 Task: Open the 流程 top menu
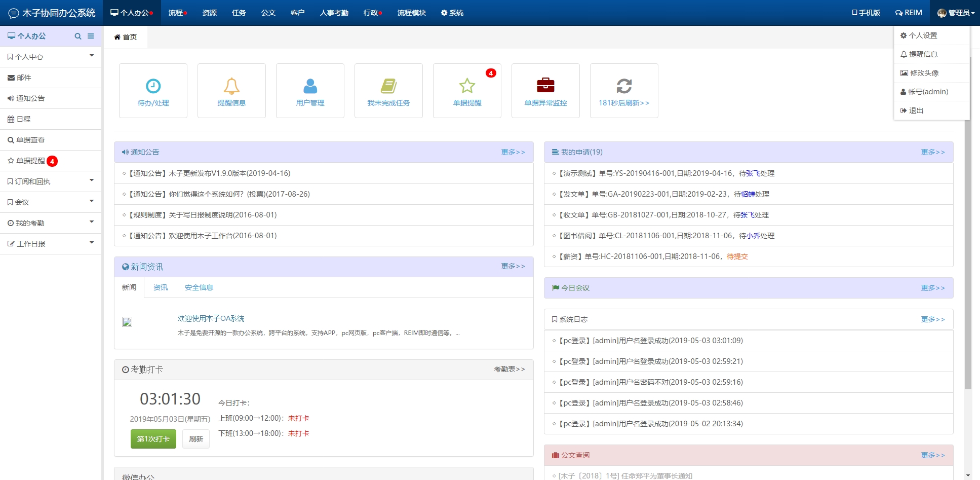178,13
